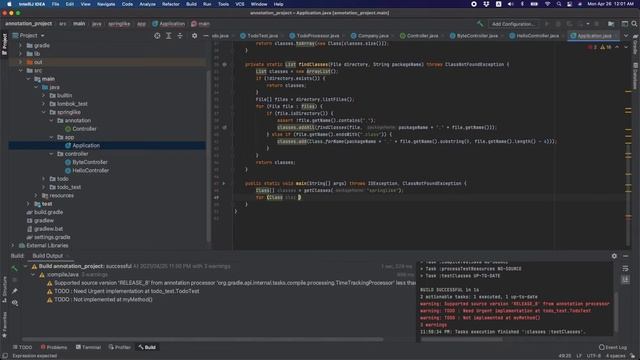Screen dimensions: 640x360
Task: Expand External Libraries node
Action: click(13, 246)
